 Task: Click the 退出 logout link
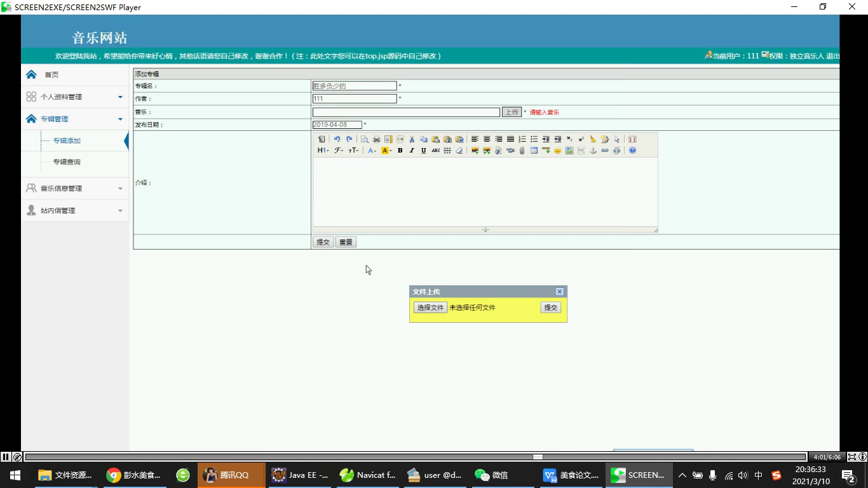pos(832,56)
